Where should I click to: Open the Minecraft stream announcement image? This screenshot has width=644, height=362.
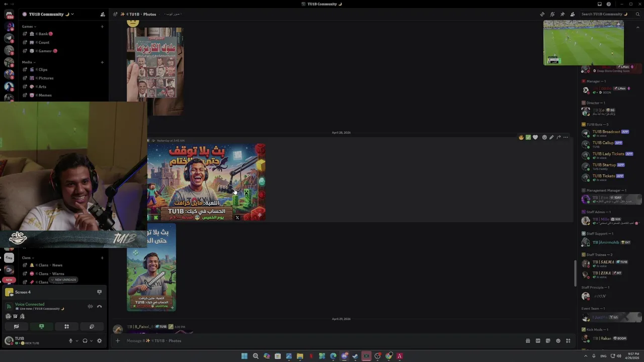click(206, 182)
